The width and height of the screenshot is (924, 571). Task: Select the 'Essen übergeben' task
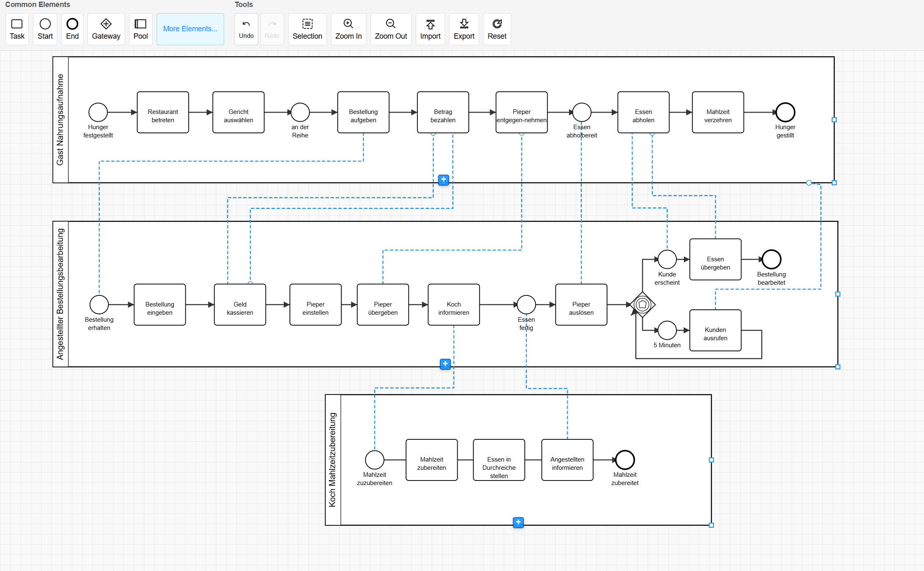[x=716, y=260]
